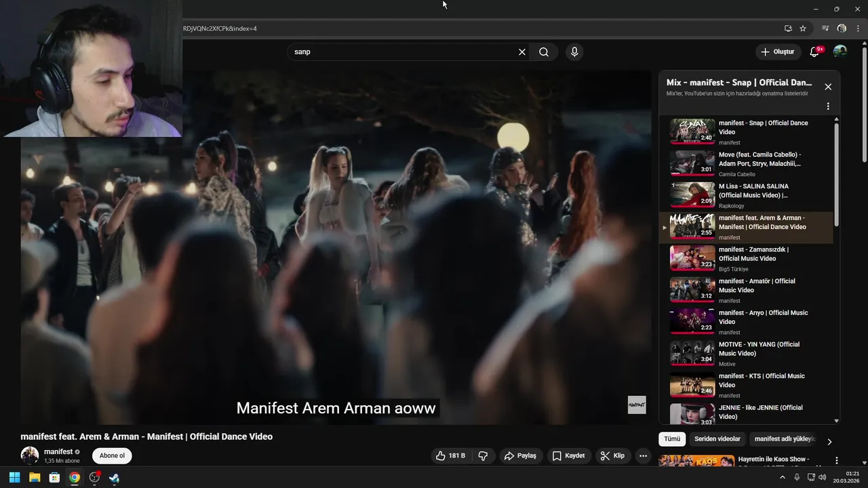868x488 pixels.
Task: Play M Lisa - SALINA SALINA
Action: (745, 195)
